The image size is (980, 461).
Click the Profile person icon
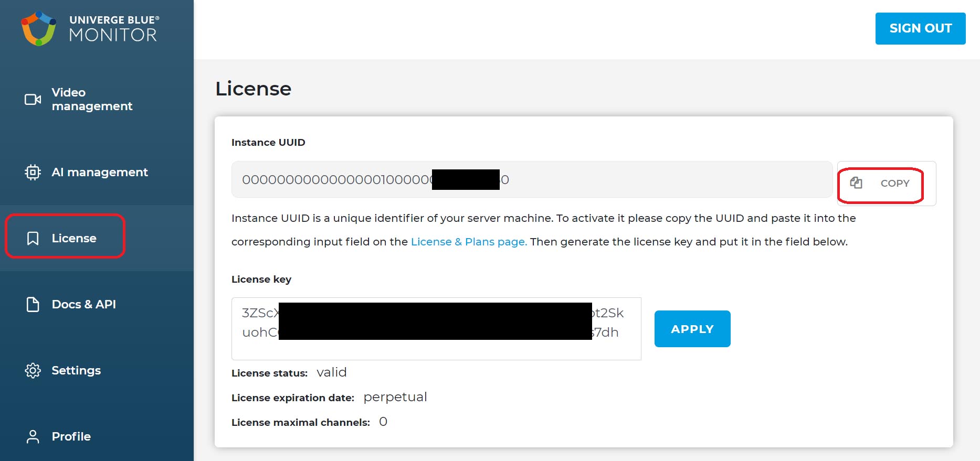point(33,436)
